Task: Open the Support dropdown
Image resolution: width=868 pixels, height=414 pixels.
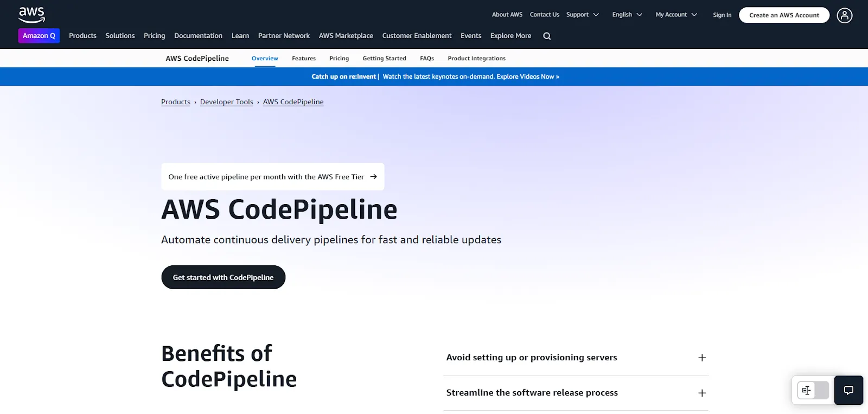Action: (582, 15)
